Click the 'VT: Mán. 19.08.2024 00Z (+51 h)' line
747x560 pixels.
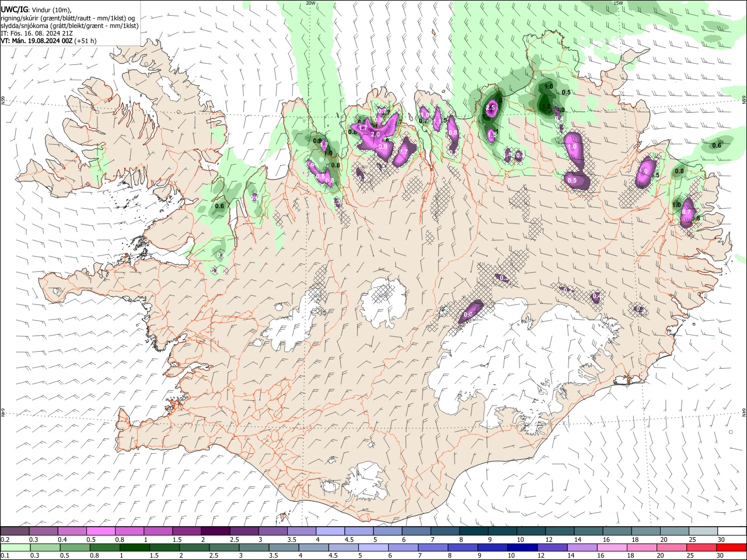tap(48, 41)
